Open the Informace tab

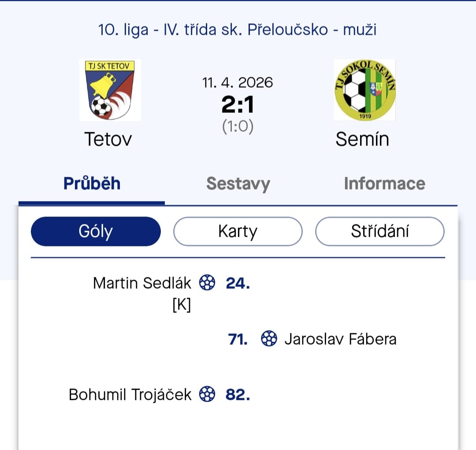pos(384,183)
